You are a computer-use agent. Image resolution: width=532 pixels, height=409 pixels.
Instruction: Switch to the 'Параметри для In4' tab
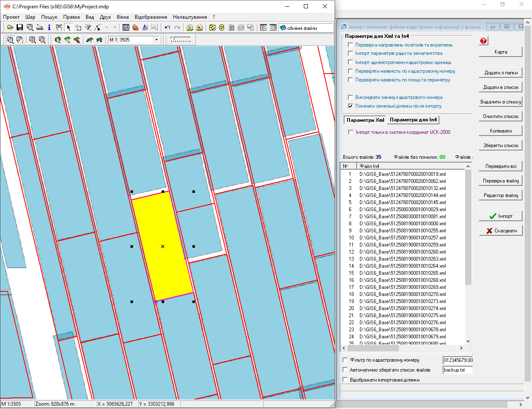click(413, 120)
